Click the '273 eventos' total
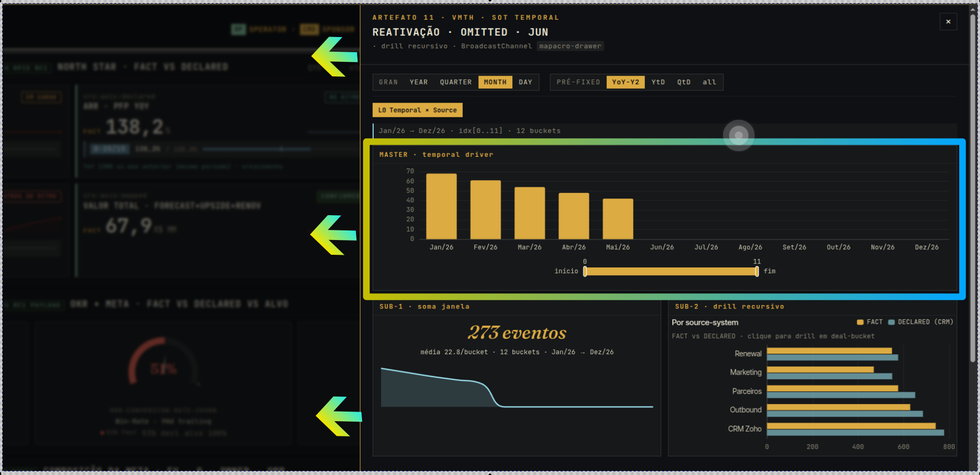The image size is (980, 475). pyautogui.click(x=517, y=333)
